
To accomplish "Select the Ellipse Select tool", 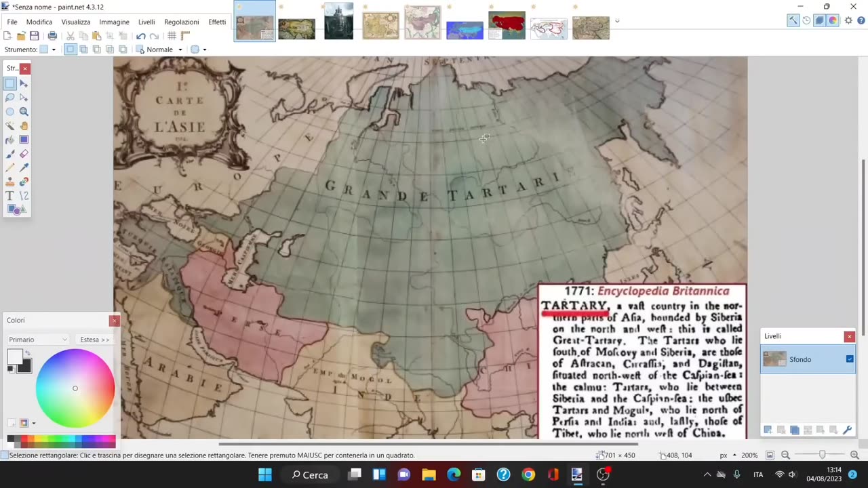I will (10, 112).
